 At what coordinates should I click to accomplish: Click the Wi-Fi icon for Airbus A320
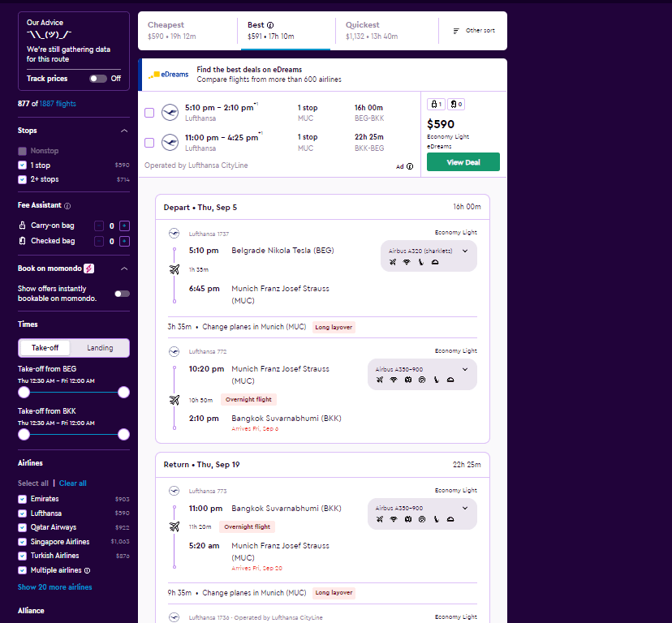tap(407, 262)
